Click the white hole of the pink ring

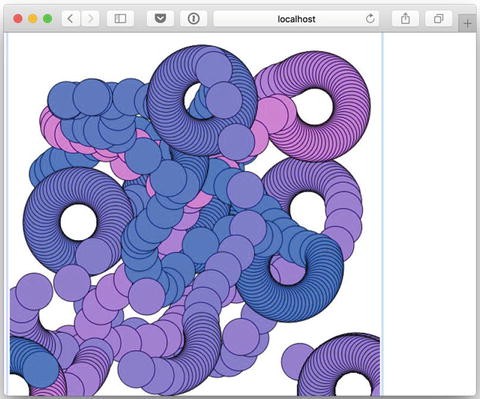pos(314,107)
